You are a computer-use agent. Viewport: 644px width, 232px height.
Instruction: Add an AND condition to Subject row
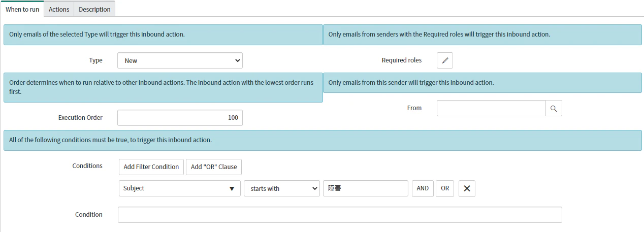click(423, 188)
